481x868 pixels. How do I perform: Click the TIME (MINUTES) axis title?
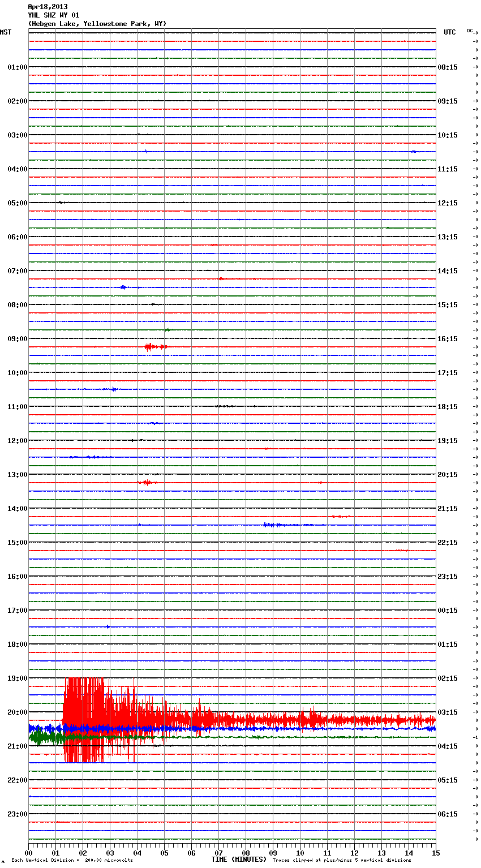pos(239,860)
